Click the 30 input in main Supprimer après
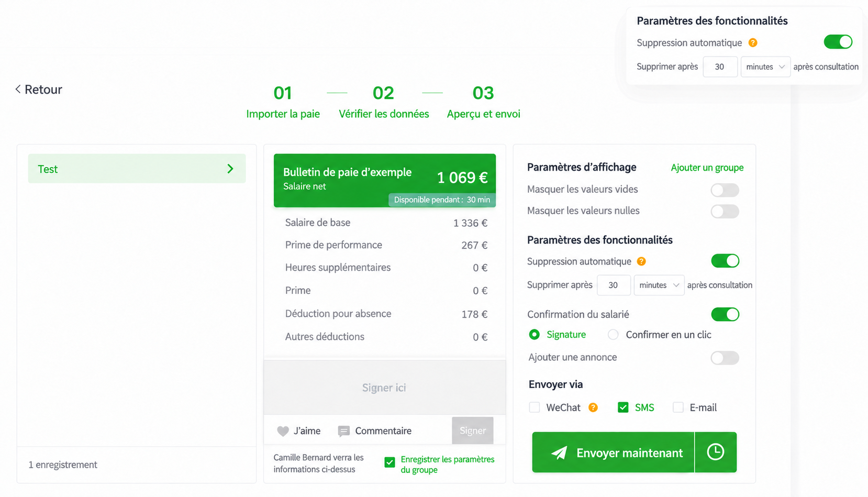868x497 pixels. tap(614, 285)
